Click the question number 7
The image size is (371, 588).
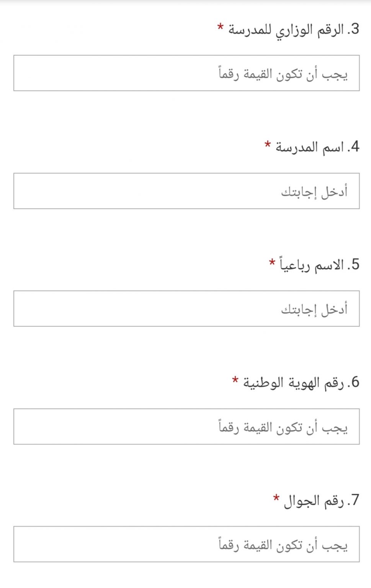click(353, 500)
